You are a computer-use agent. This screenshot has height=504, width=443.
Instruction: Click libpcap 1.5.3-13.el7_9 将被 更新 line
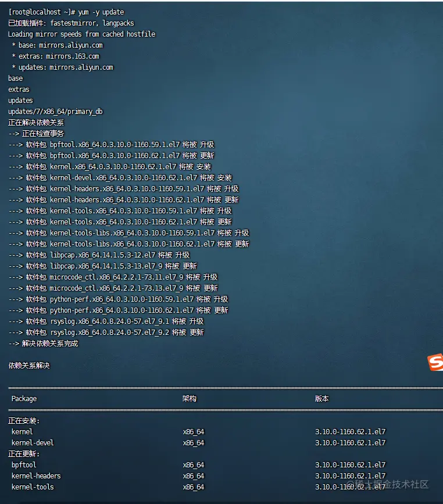[x=102, y=266]
